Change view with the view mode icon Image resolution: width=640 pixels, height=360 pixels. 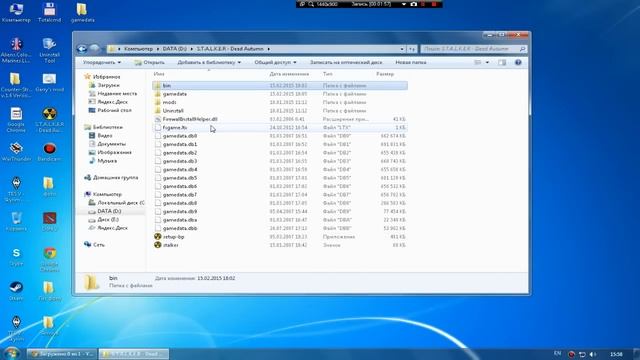478,62
